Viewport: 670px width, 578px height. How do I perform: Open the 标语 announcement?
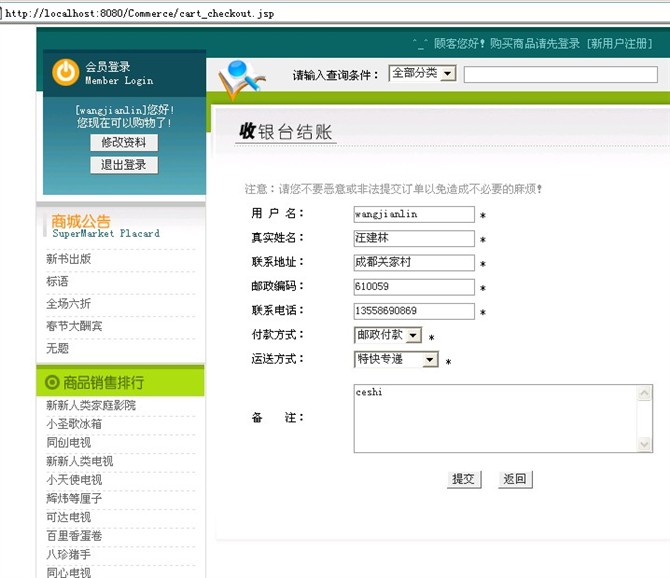[57, 281]
